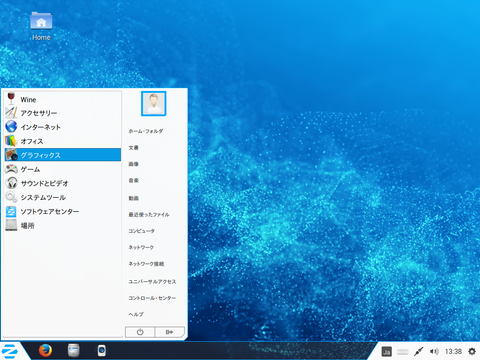The height and width of the screenshot is (360, 480).
Task: Open the file manager taskbar icon
Action: (x=74, y=351)
